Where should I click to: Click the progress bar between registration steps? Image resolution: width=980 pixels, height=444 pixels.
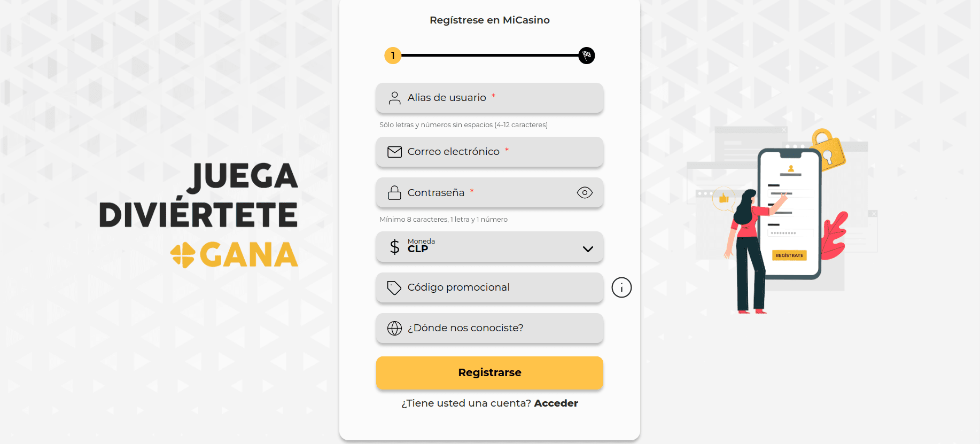489,55
